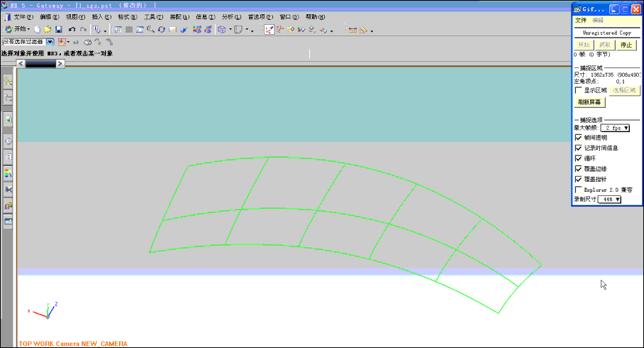
Task: Click the 停止 stop button
Action: click(x=626, y=45)
